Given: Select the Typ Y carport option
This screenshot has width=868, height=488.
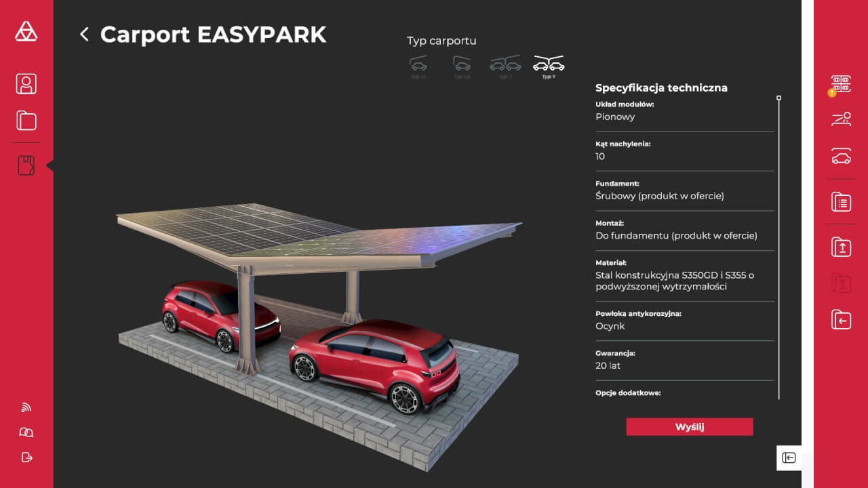Looking at the screenshot, I should tap(549, 66).
